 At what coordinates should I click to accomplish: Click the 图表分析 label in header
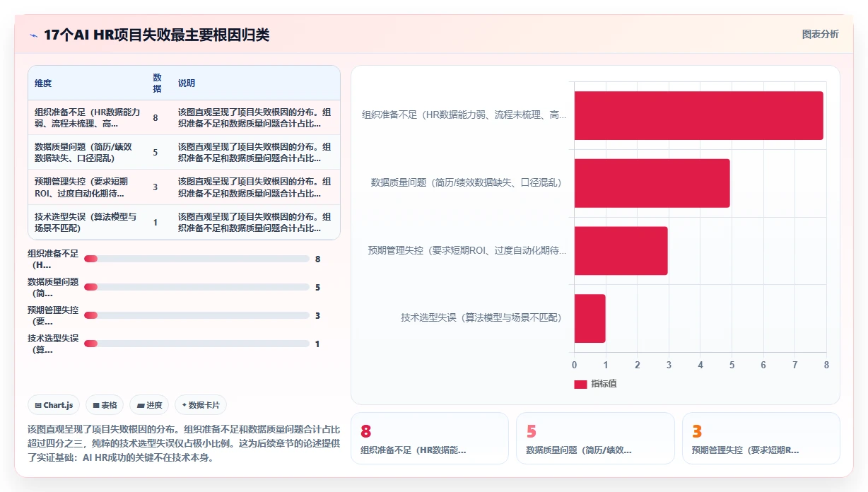tap(820, 34)
